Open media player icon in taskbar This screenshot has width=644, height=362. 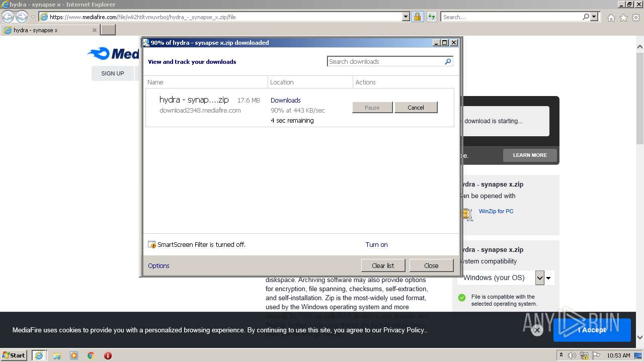(x=74, y=355)
